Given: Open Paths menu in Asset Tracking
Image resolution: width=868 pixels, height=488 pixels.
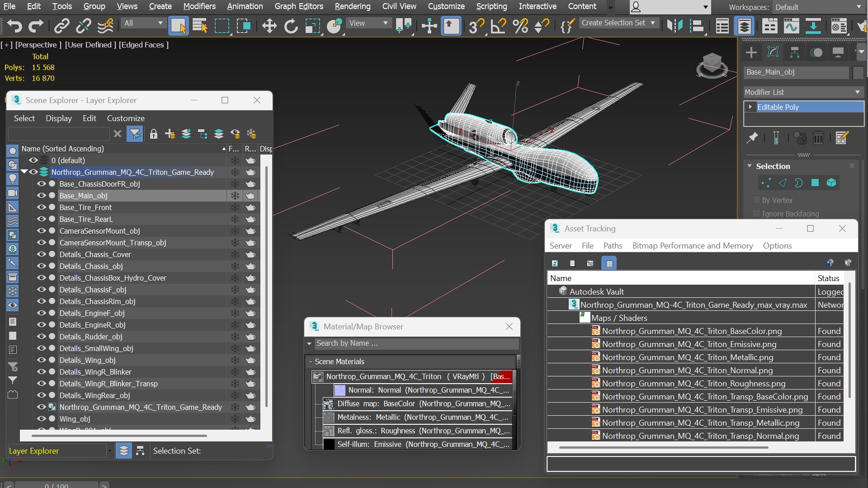Looking at the screenshot, I should point(613,246).
